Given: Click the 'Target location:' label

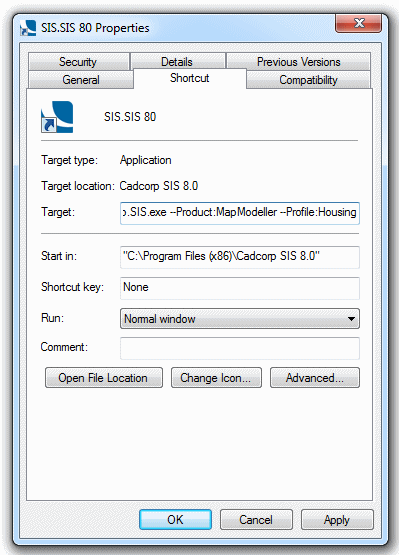Looking at the screenshot, I should pyautogui.click(x=78, y=186).
